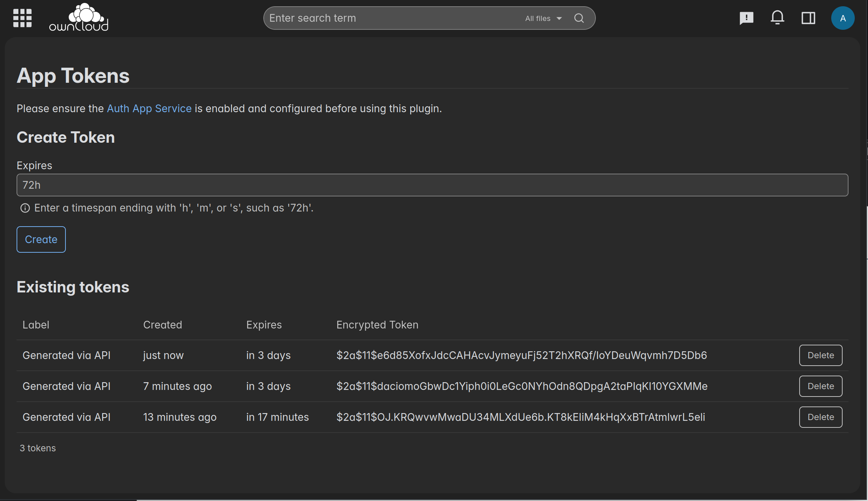868x501 pixels.
Task: Delete the token created 7 minutes ago
Action: pos(820,386)
